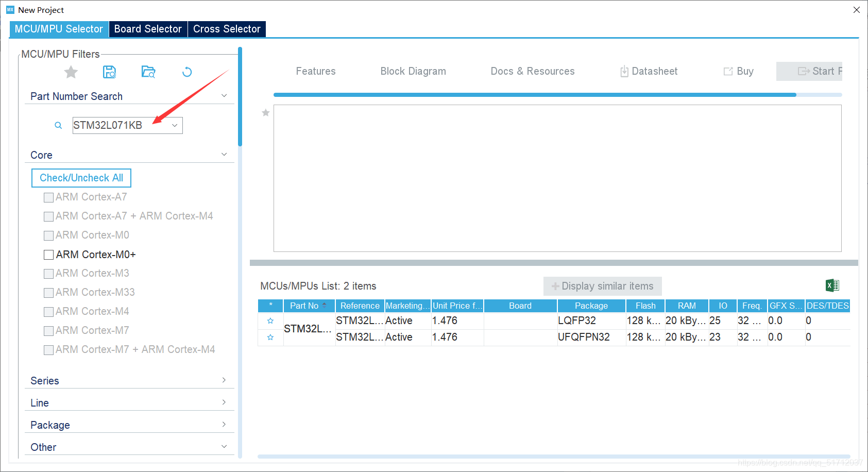Enable the ARM Cortex-M0+ checkbox
868x472 pixels.
49,255
